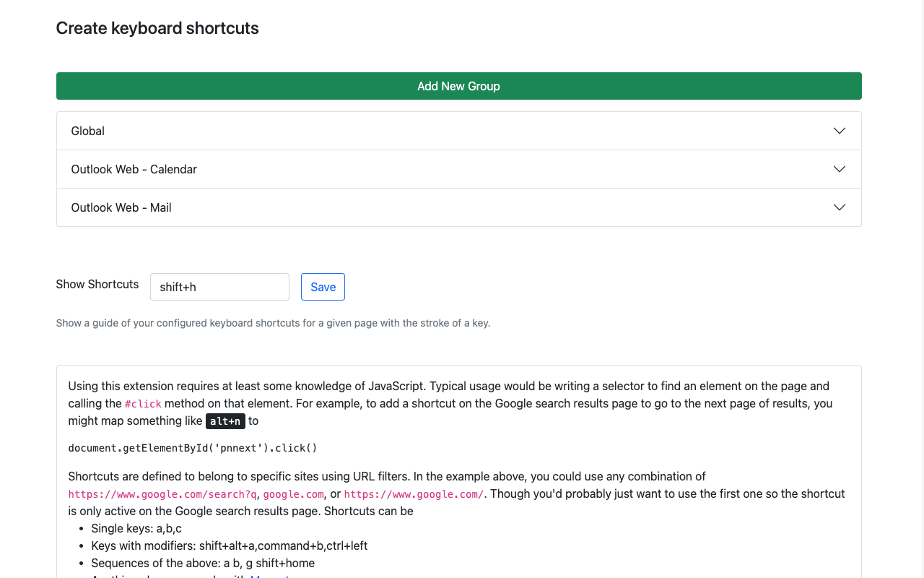Click the Create keyboard shortcuts heading
The image size is (924, 578).
pos(157,28)
